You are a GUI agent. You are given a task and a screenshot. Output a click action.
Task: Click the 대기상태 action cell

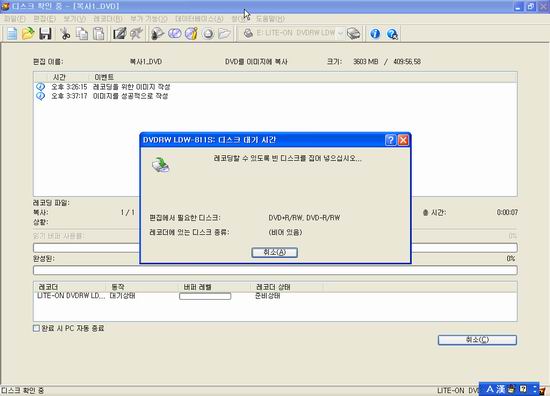(x=122, y=296)
